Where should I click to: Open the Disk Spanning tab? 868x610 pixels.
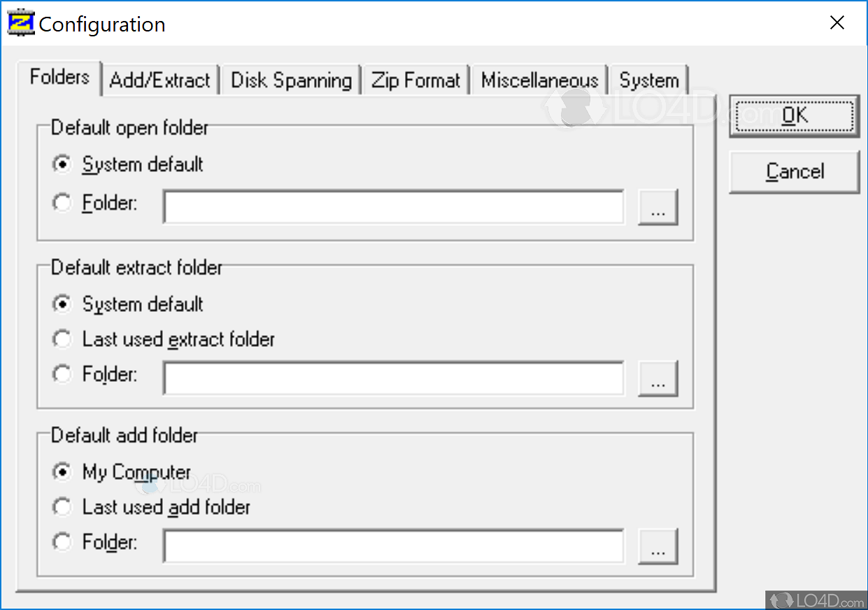coord(291,80)
